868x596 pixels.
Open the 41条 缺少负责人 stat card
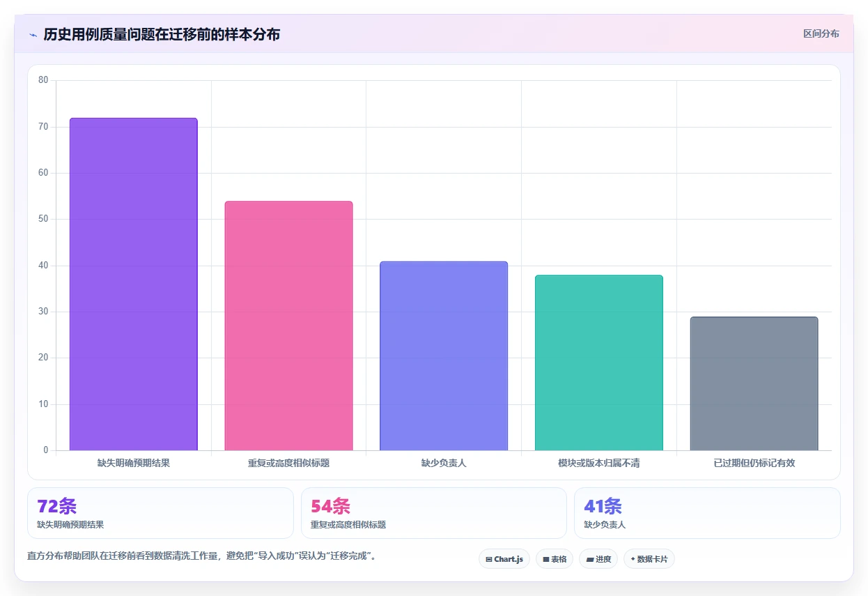click(x=707, y=513)
